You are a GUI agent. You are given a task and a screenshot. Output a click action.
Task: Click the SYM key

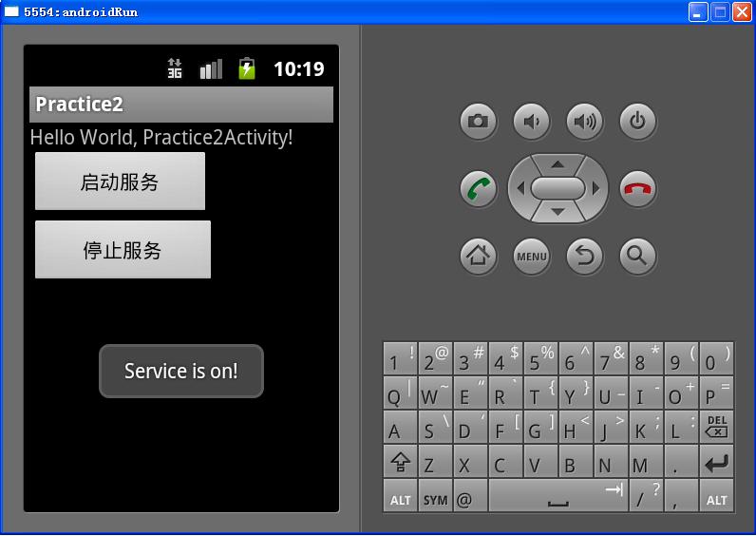435,495
